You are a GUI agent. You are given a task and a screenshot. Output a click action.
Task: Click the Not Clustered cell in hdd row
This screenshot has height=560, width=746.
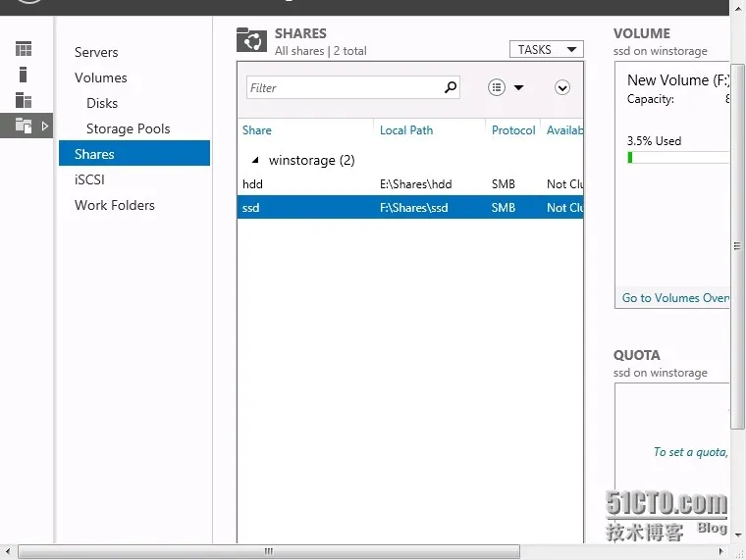564,184
